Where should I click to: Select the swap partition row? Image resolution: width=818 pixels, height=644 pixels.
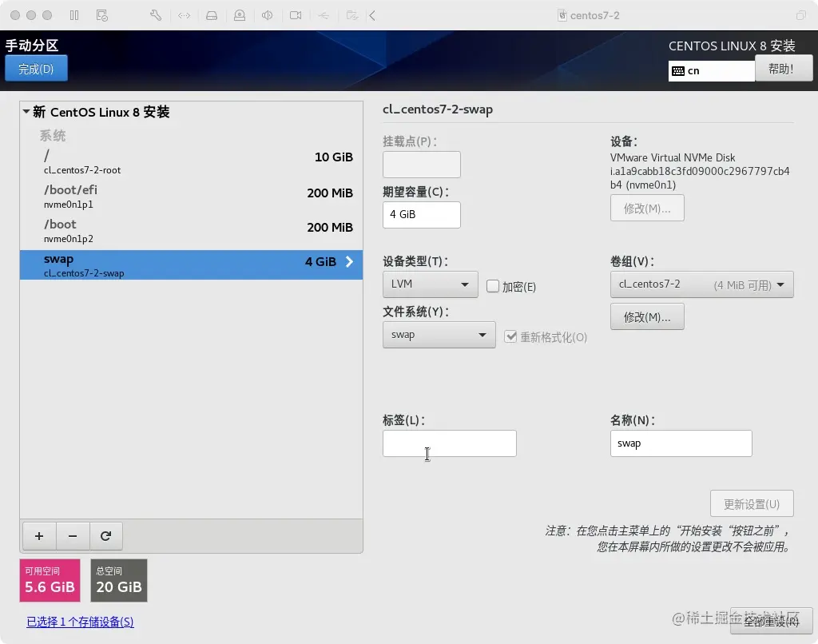pos(192,265)
